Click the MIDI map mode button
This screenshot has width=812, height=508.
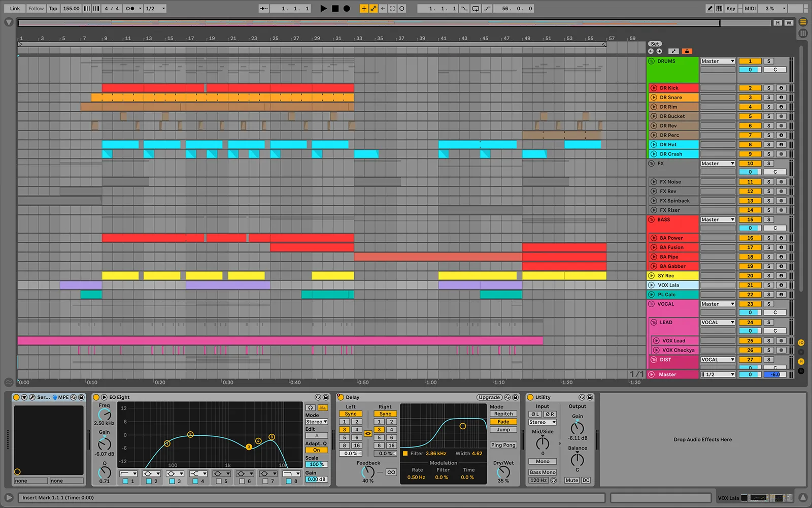coord(750,9)
